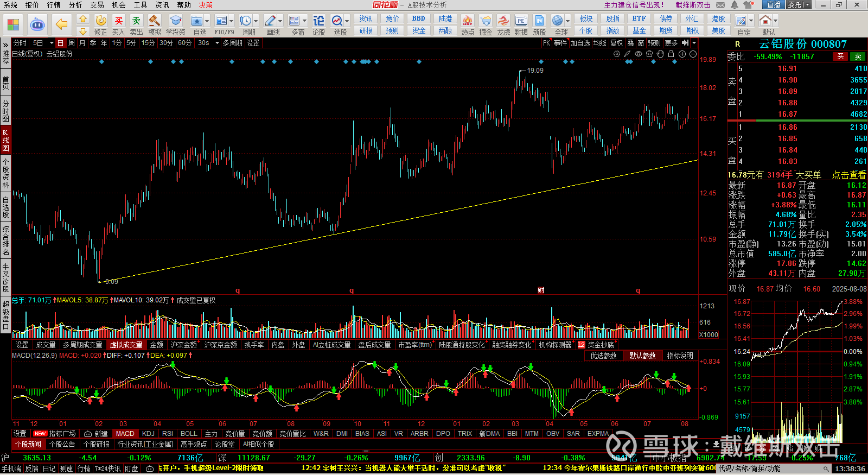
Task: Open the 个股公告 announcements tab
Action: [62, 444]
